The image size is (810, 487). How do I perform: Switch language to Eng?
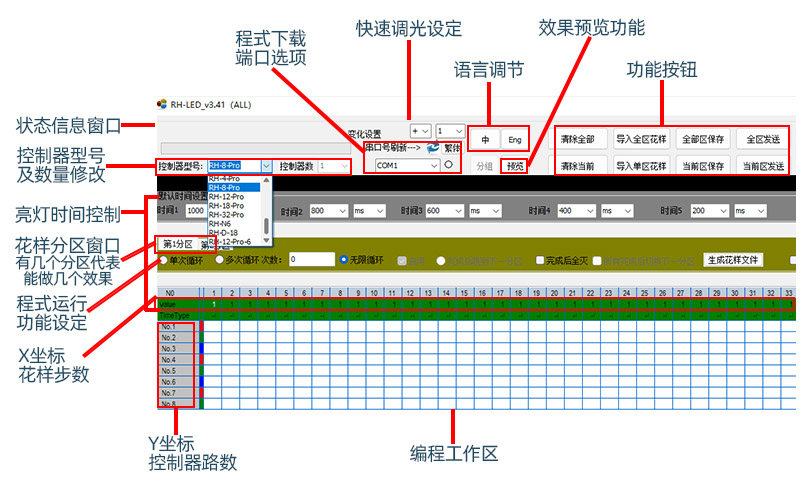point(514,139)
